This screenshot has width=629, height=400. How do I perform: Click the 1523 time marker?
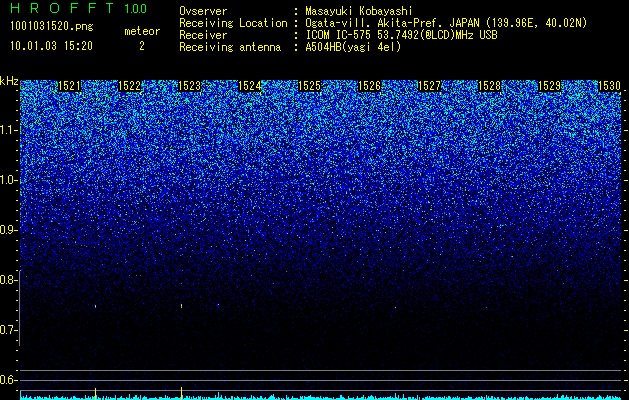(189, 86)
